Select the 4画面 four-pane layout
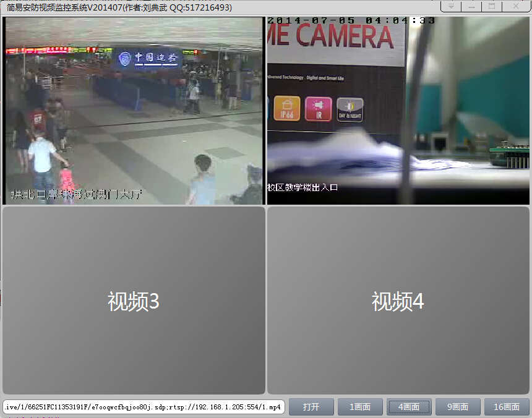532x418 pixels. (x=409, y=407)
